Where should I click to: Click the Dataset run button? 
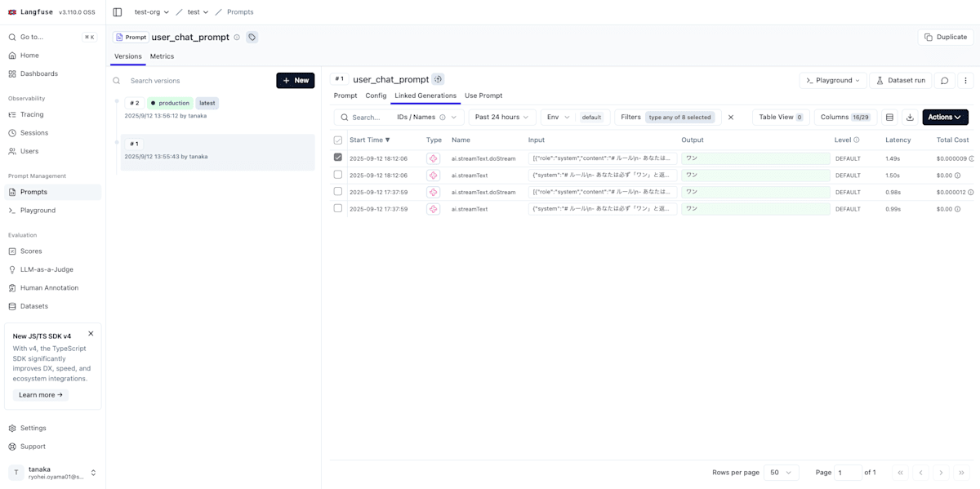tap(900, 80)
